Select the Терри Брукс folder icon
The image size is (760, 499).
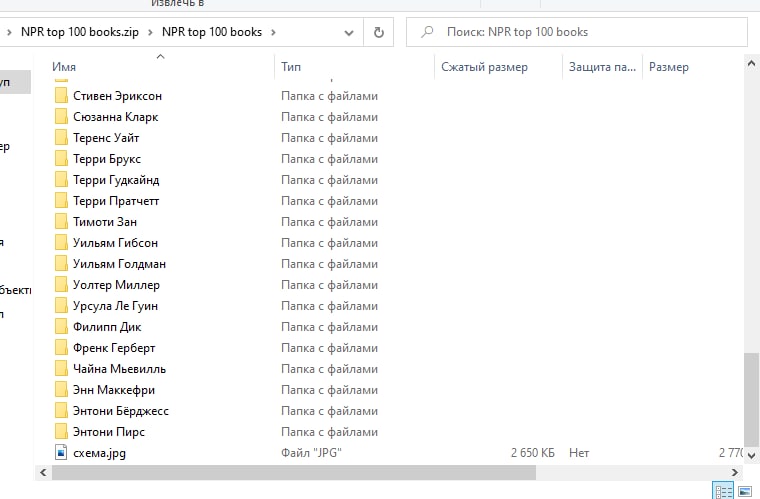pos(61,159)
